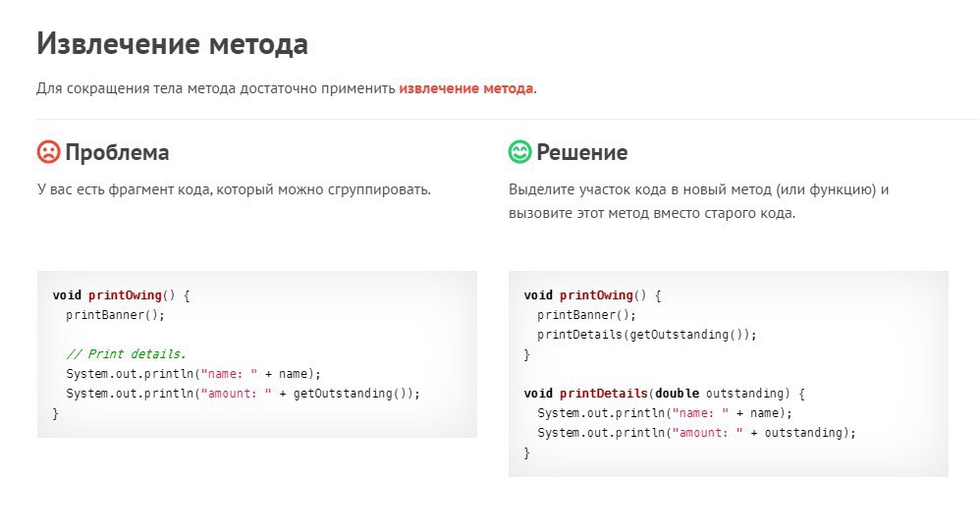Click the "name: " string in the solution code

(x=698, y=413)
